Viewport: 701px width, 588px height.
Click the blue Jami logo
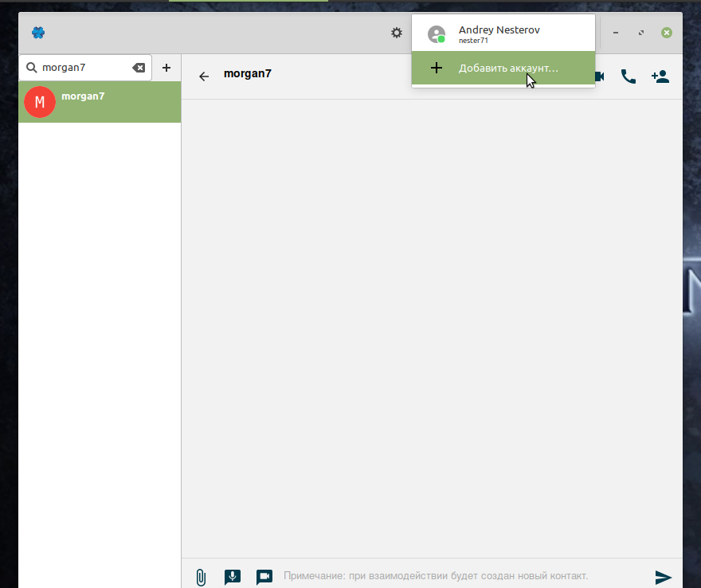tap(38, 33)
